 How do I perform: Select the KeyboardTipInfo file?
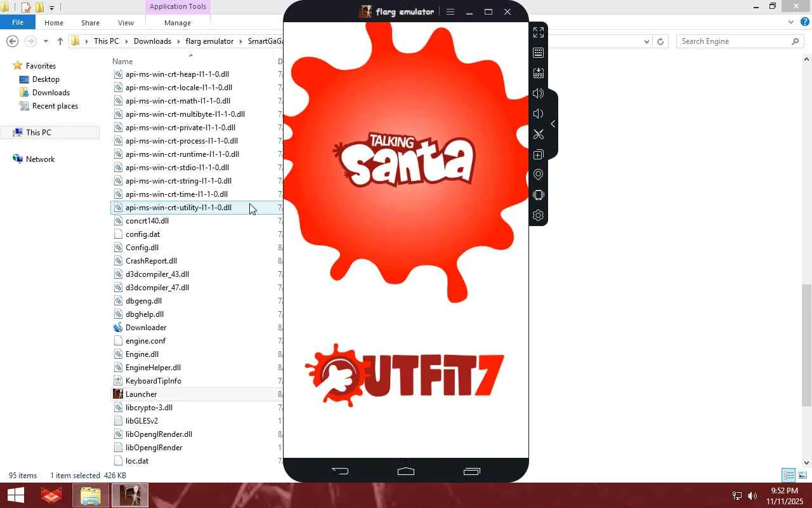pyautogui.click(x=154, y=381)
